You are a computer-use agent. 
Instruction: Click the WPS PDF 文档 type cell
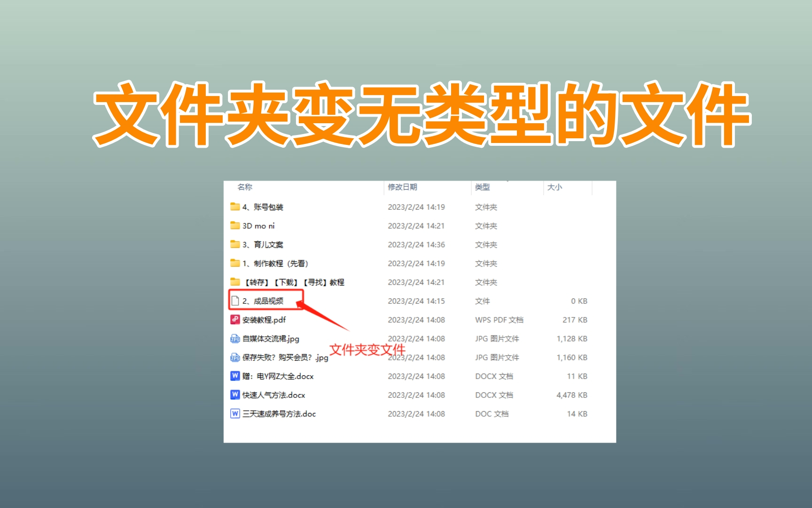[x=499, y=320]
